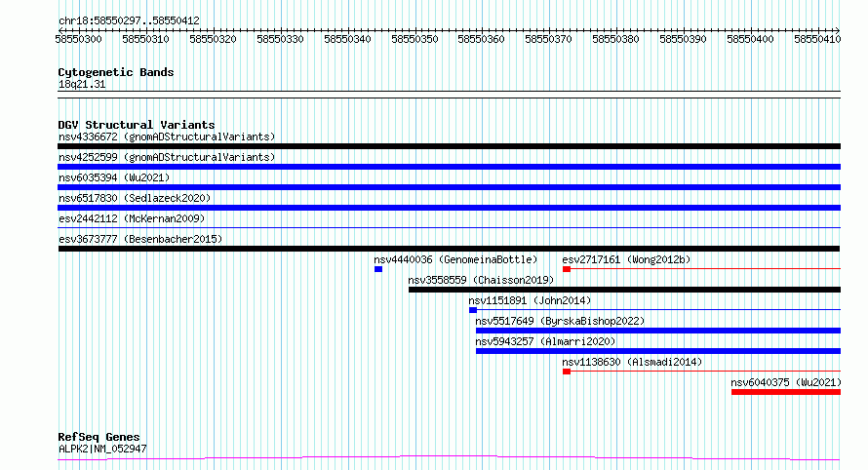This screenshot has height=470, width=868.
Task: Open variant nsv1151891 (John2014) label
Action: click(530, 300)
